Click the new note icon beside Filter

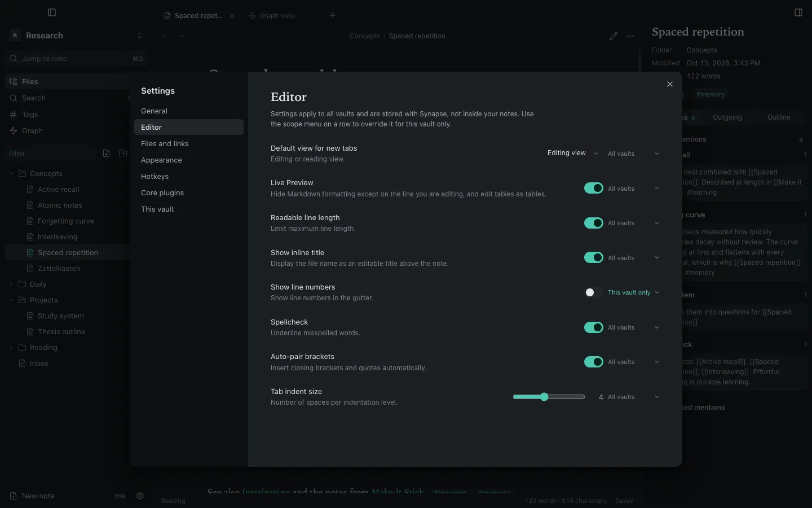(106, 154)
